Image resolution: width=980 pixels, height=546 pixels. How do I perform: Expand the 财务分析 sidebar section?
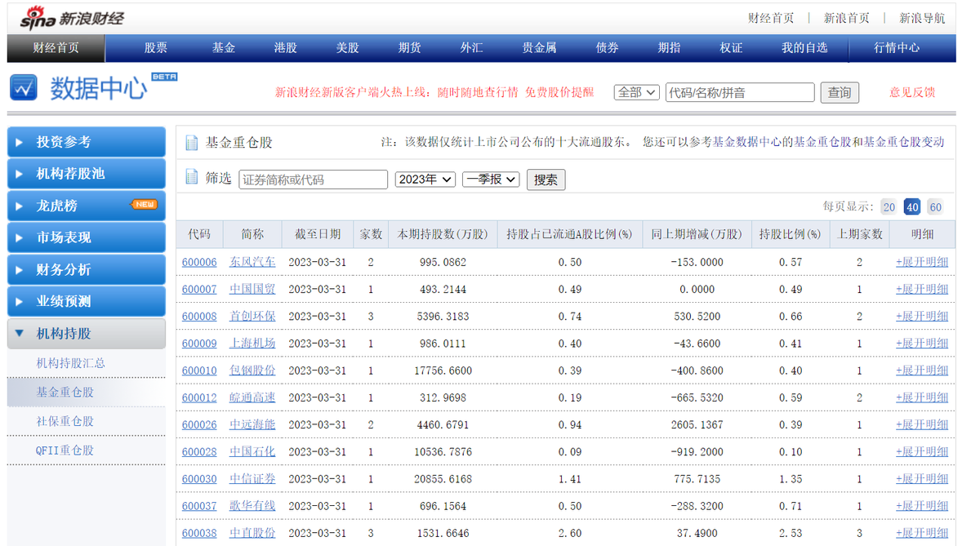tap(87, 269)
